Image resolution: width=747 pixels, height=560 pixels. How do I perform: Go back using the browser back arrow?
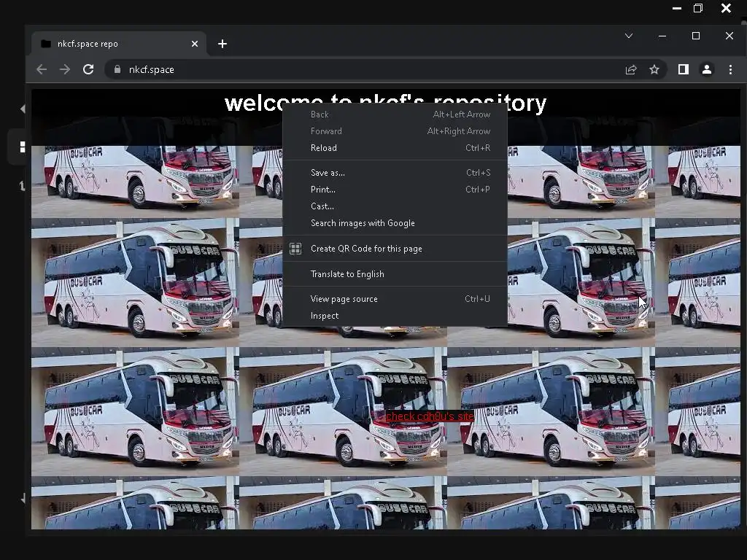(x=42, y=69)
